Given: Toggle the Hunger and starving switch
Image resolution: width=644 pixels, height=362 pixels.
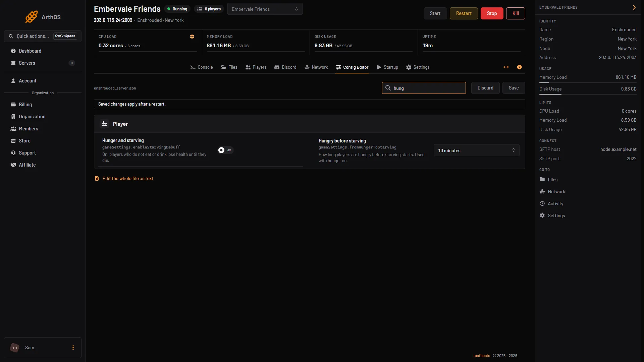Looking at the screenshot, I should [225, 150].
